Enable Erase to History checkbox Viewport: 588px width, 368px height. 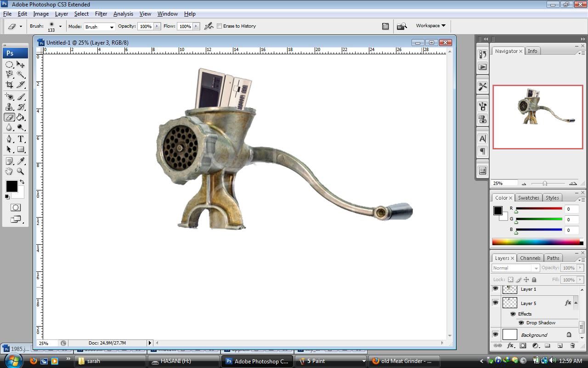pyautogui.click(x=219, y=26)
